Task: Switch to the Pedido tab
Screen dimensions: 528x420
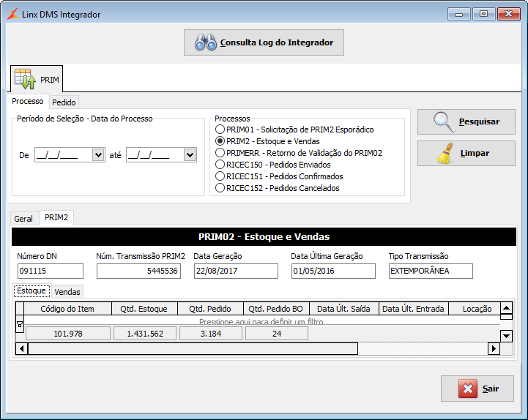Action: 64,102
